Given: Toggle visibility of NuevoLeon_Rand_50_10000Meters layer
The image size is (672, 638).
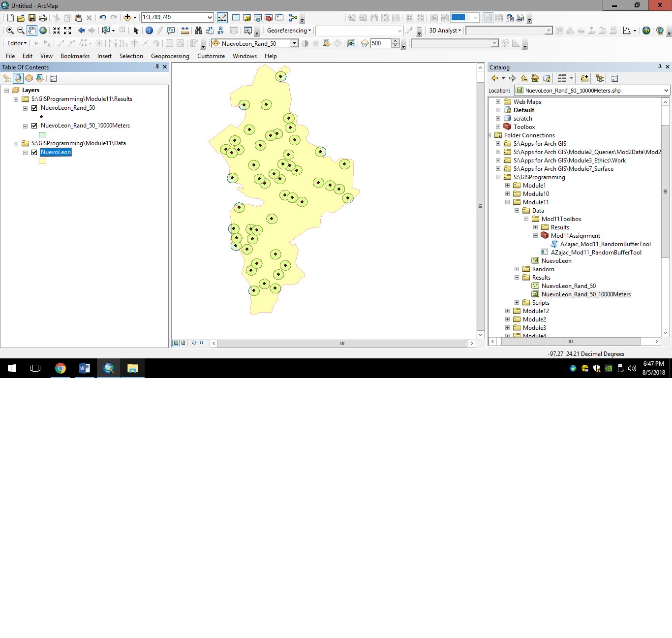Looking at the screenshot, I should [x=34, y=126].
